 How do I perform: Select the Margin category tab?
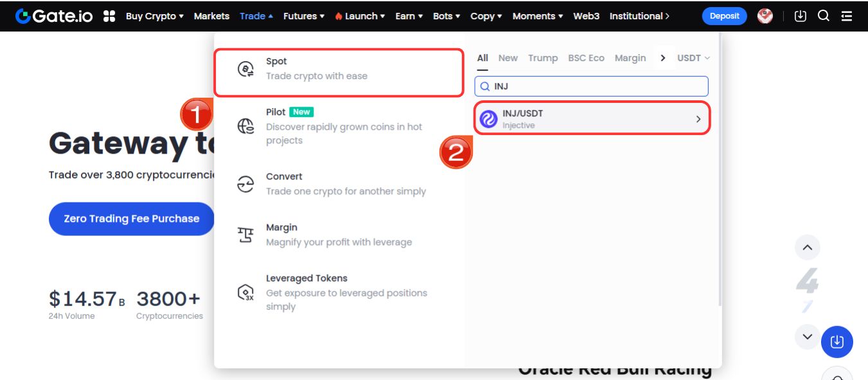[x=630, y=58]
